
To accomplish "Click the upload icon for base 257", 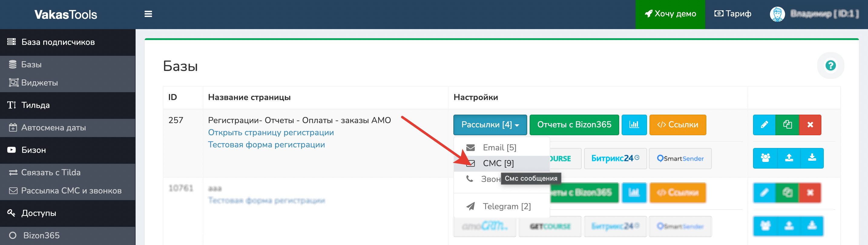I will (x=789, y=158).
